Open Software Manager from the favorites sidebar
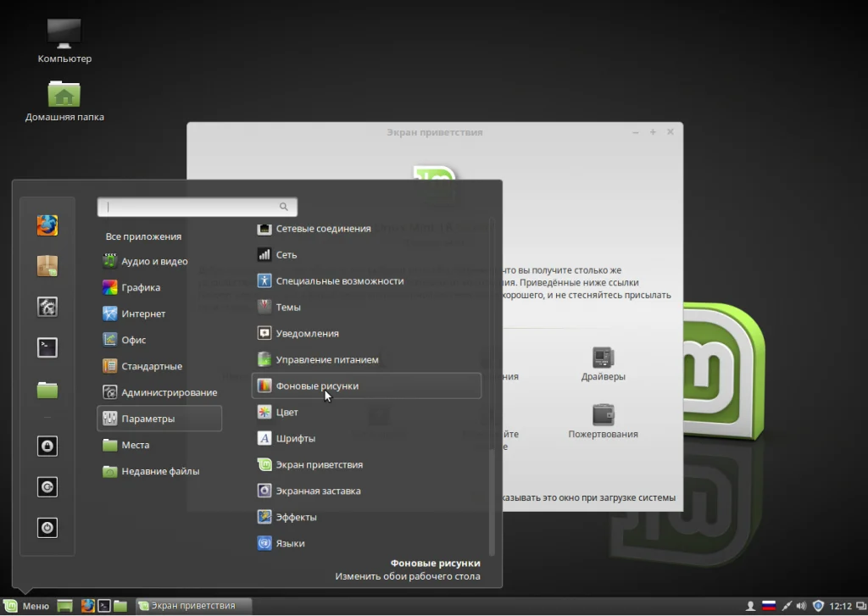Viewport: 868px width, 616px height. (x=47, y=266)
